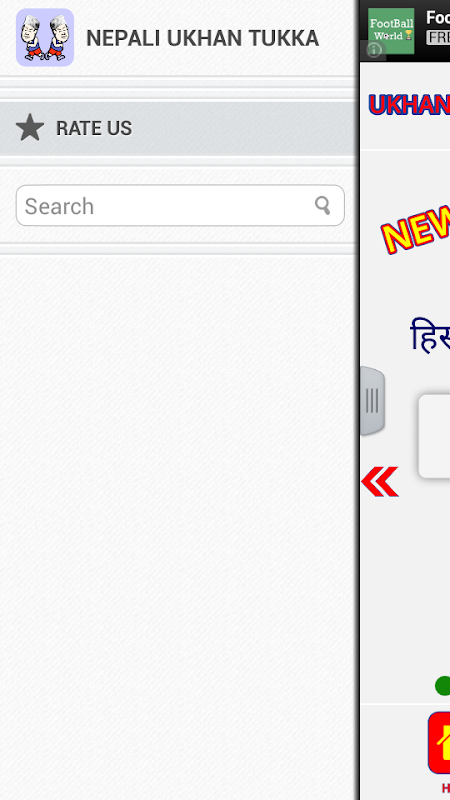Tap the Nepali Ukhan Tukka app icon

[45, 38]
